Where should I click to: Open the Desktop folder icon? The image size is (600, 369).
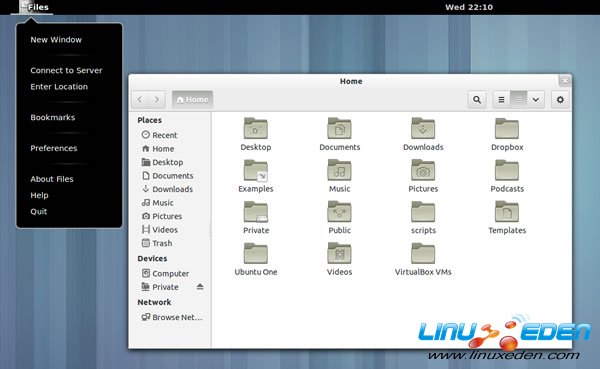(x=256, y=128)
